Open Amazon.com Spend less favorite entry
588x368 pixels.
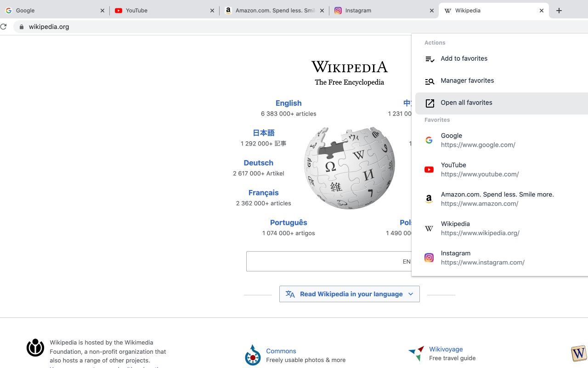(502, 199)
